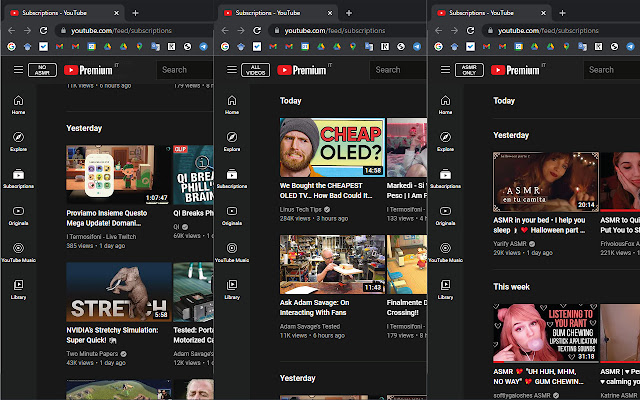Click YouTube Premium logo in ALL VIDEOS window
Viewport: 640px width, 400px height.
tap(302, 70)
